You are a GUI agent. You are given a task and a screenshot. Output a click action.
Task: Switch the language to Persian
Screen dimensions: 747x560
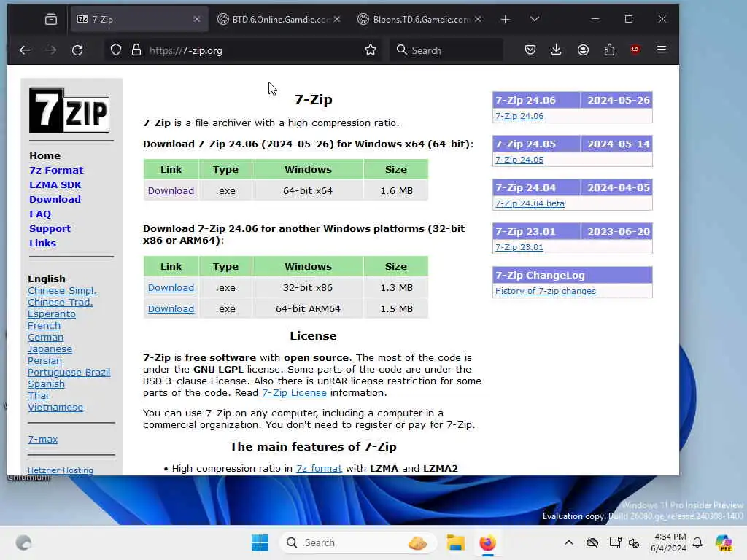[x=44, y=360]
